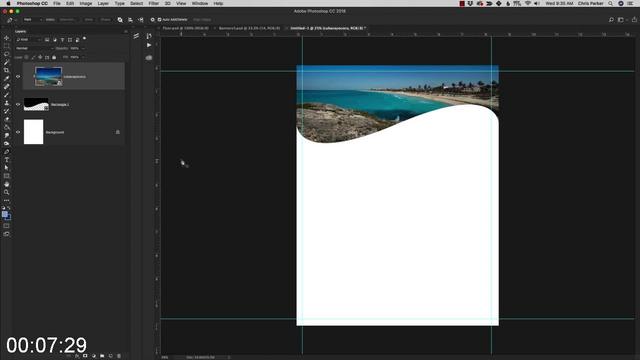Viewport: 640px width, 360px height.
Task: Select the Hand tool
Action: point(7,184)
